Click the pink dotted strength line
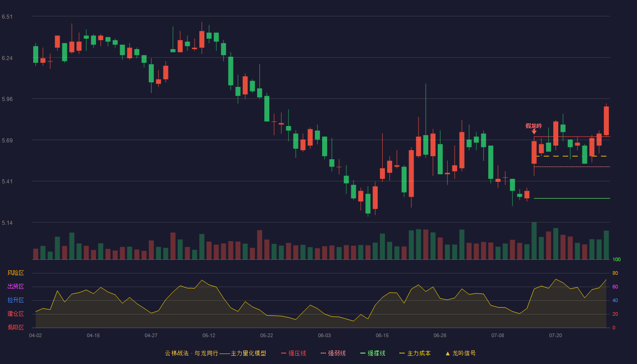This screenshot has height=364, width=637. [572, 167]
